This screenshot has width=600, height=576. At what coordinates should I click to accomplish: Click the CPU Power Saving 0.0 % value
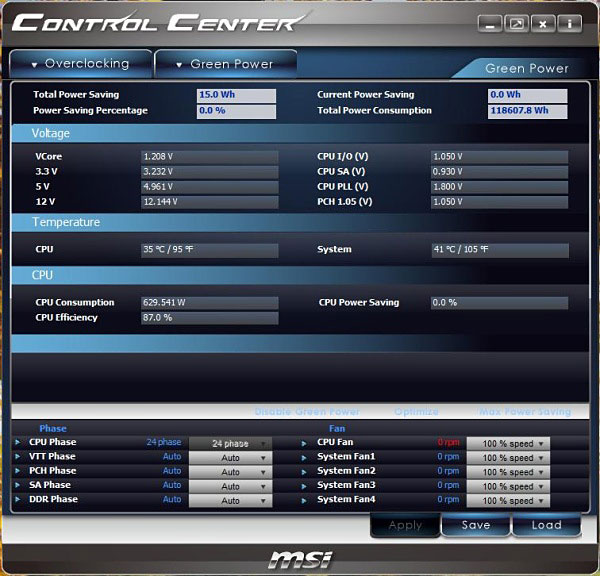(499, 303)
